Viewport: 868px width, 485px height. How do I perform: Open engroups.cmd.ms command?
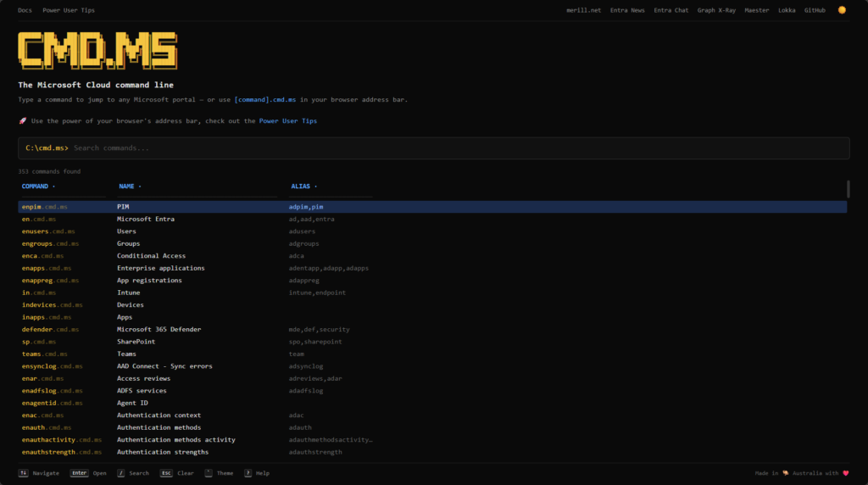pyautogui.click(x=50, y=243)
